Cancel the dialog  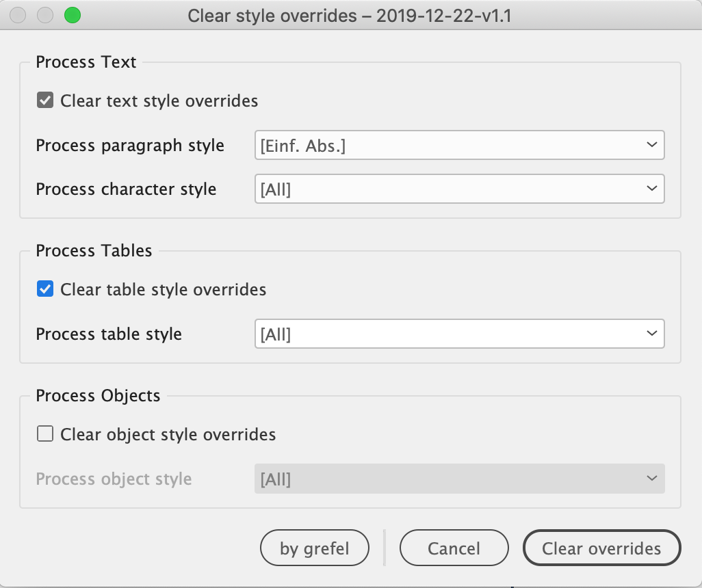[x=454, y=548]
